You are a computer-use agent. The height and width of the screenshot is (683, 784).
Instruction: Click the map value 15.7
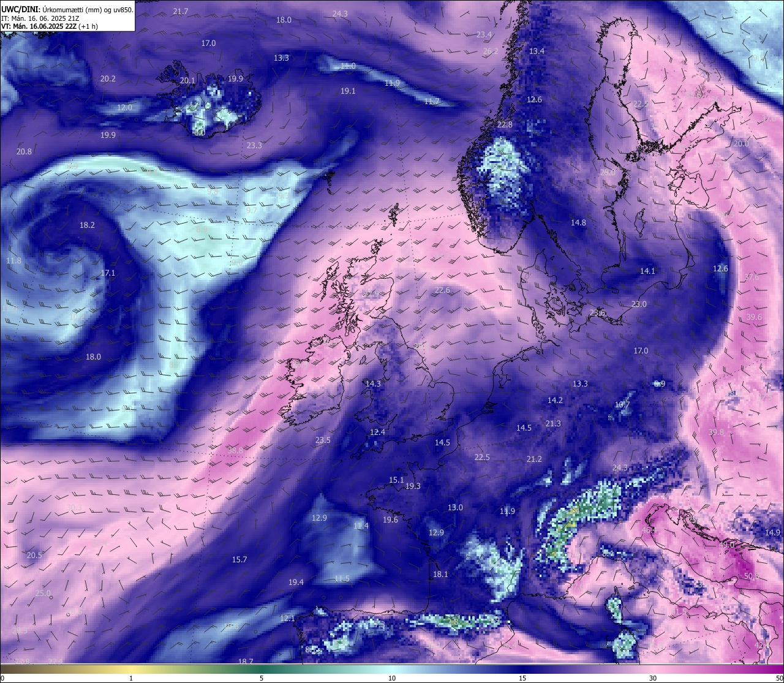(x=239, y=559)
